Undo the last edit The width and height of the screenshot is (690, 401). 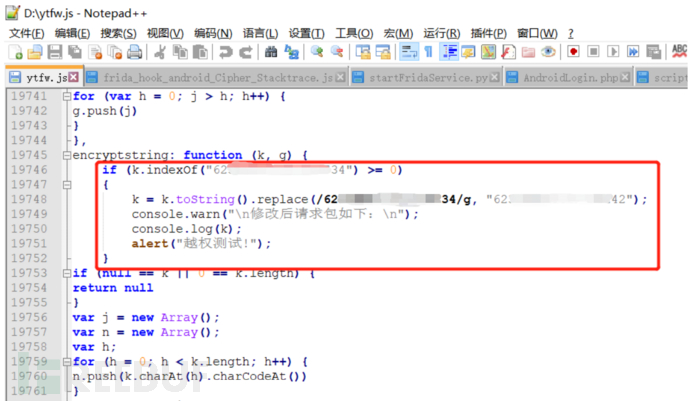(225, 52)
